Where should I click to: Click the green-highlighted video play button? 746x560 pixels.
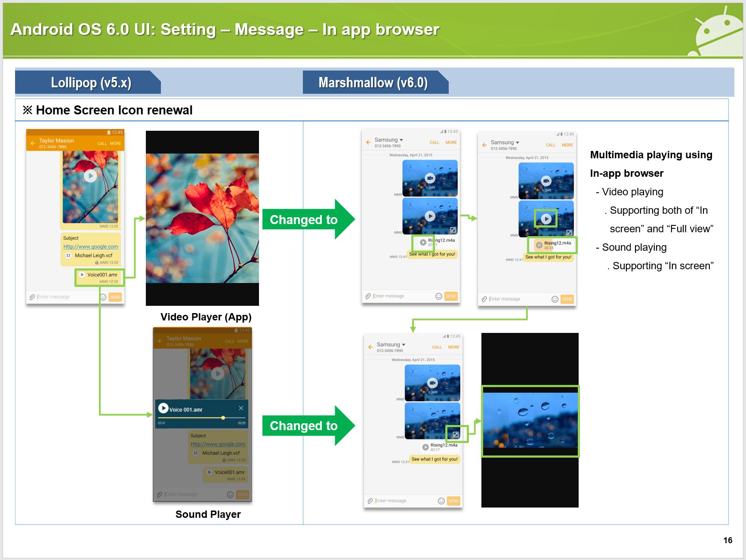546,218
